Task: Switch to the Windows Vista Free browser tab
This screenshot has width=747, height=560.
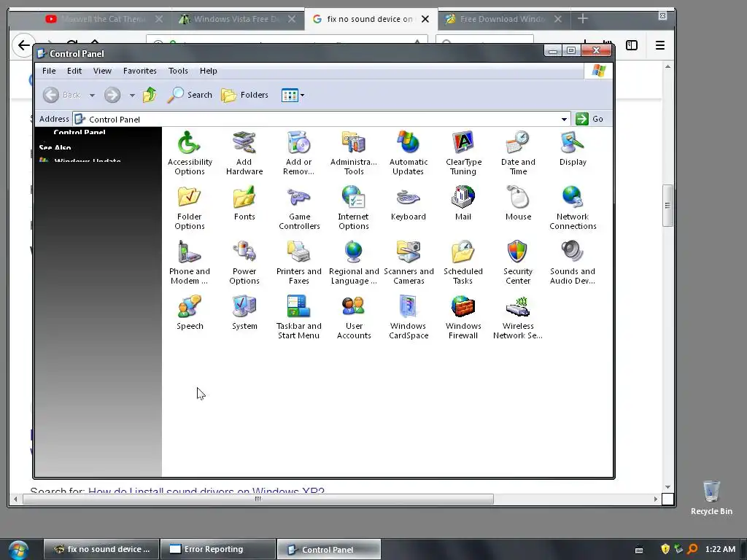Action: click(237, 19)
